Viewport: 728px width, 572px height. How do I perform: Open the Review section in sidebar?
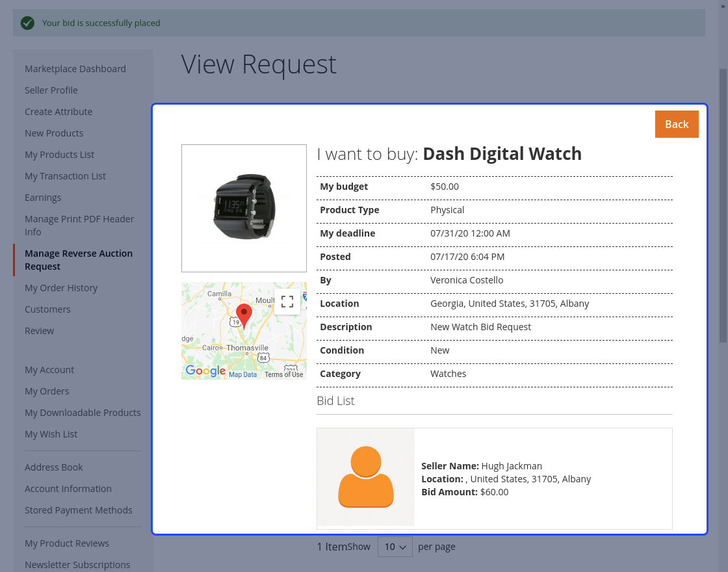pos(39,331)
